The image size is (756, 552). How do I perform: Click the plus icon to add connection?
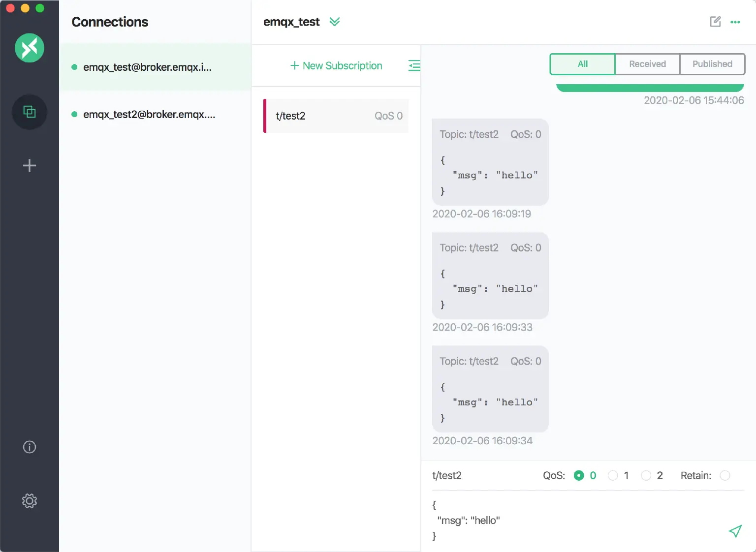click(x=30, y=165)
